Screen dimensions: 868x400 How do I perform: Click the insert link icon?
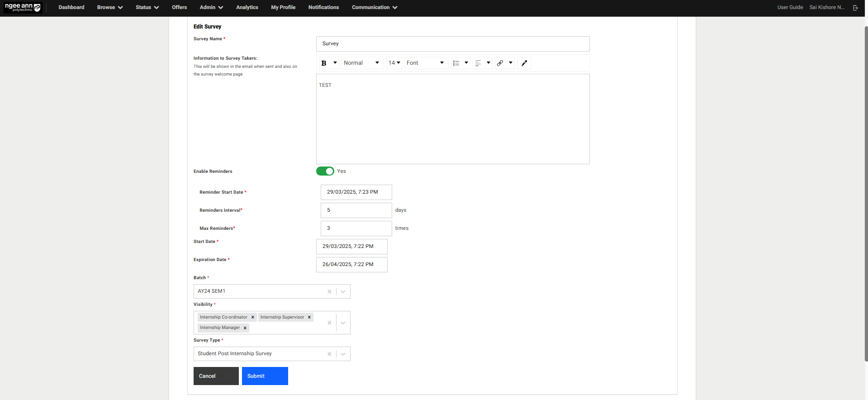[x=500, y=63]
